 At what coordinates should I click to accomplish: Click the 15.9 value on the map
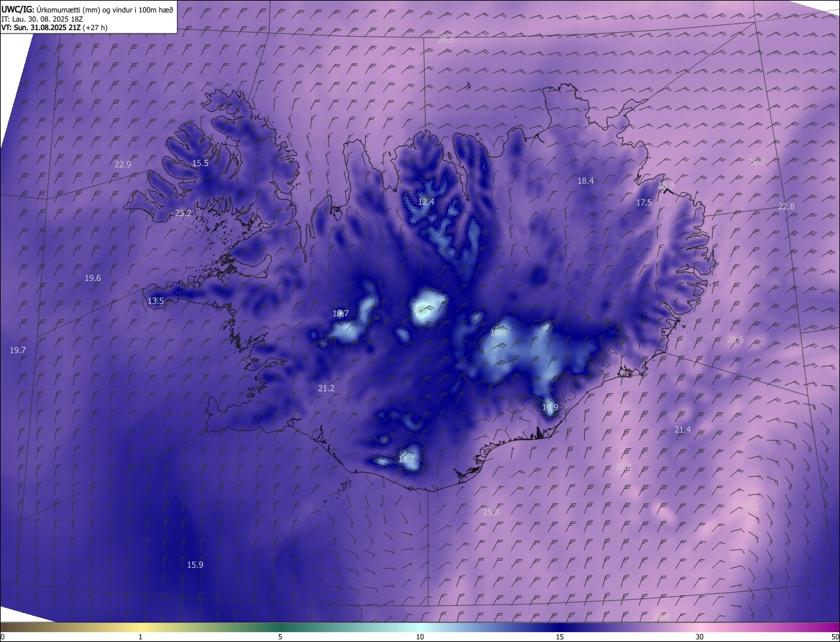(195, 565)
